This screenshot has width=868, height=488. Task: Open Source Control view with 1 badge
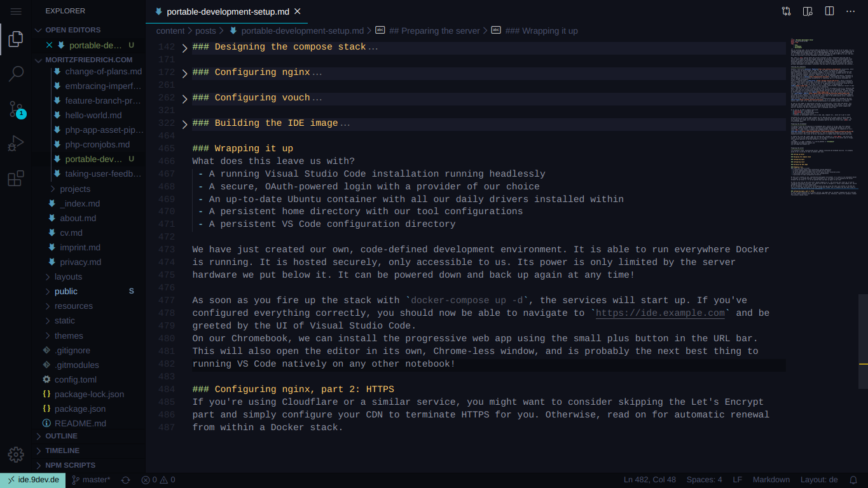pos(16,109)
